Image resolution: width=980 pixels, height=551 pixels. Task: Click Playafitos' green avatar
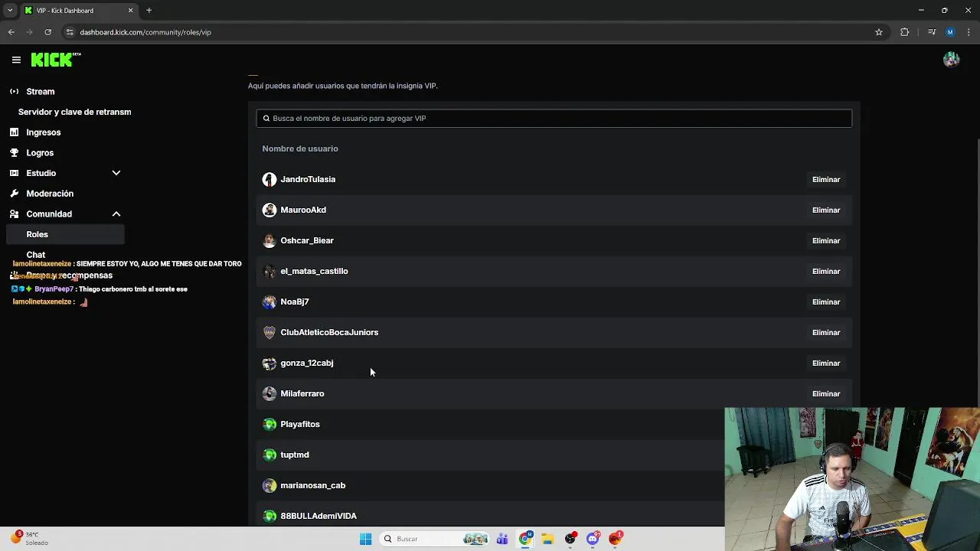click(269, 424)
